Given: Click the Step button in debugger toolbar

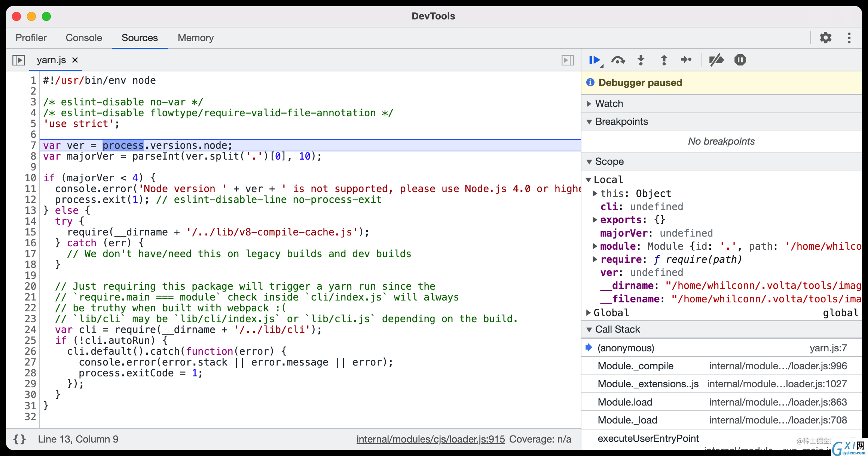Looking at the screenshot, I should [x=686, y=60].
